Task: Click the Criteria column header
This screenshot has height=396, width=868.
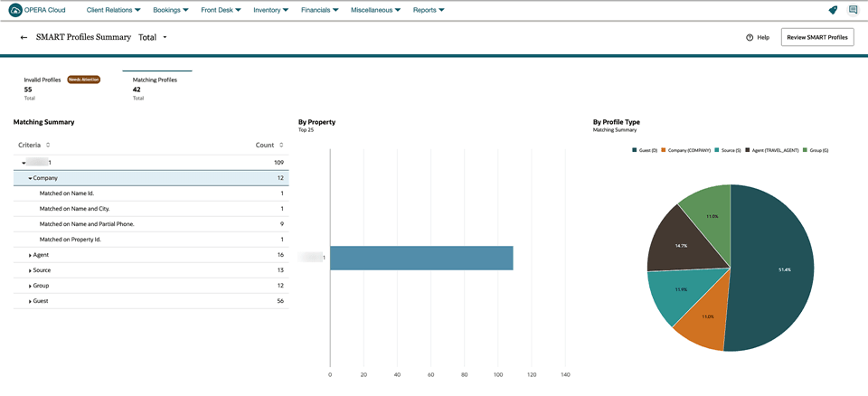Action: pyautogui.click(x=29, y=145)
